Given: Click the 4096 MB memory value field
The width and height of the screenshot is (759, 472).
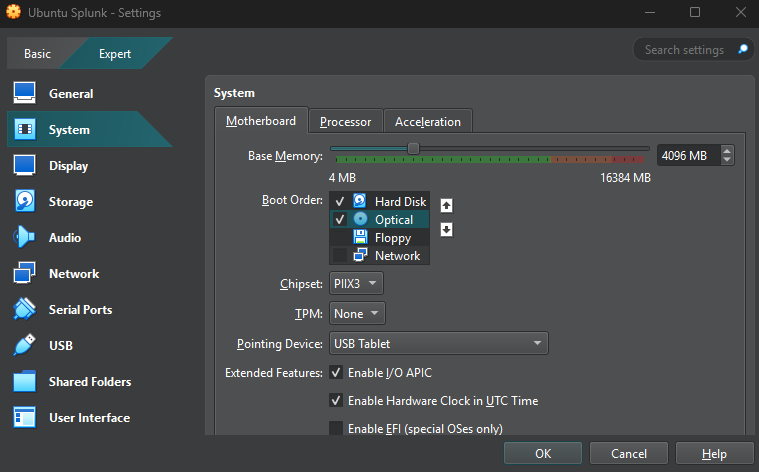Looking at the screenshot, I should tap(688, 155).
